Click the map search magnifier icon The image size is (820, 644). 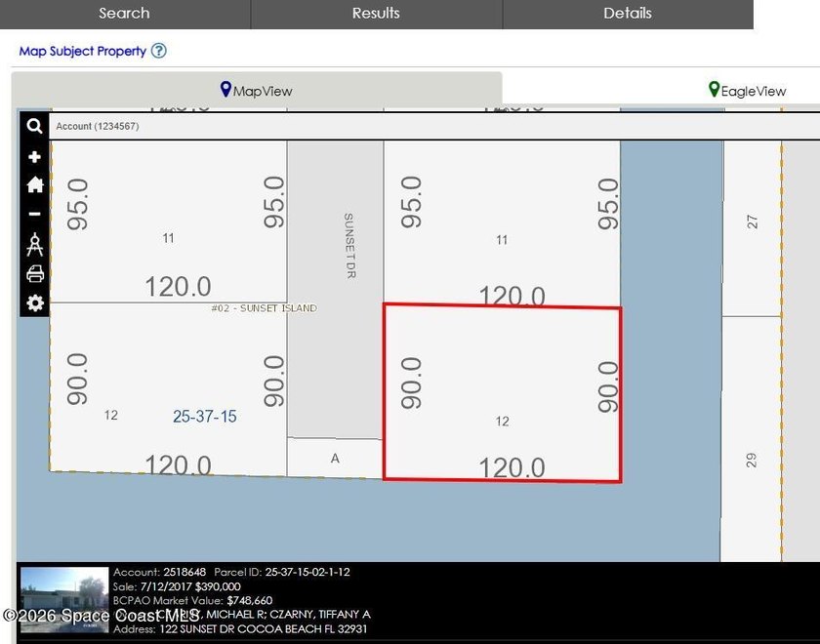pos(34,126)
